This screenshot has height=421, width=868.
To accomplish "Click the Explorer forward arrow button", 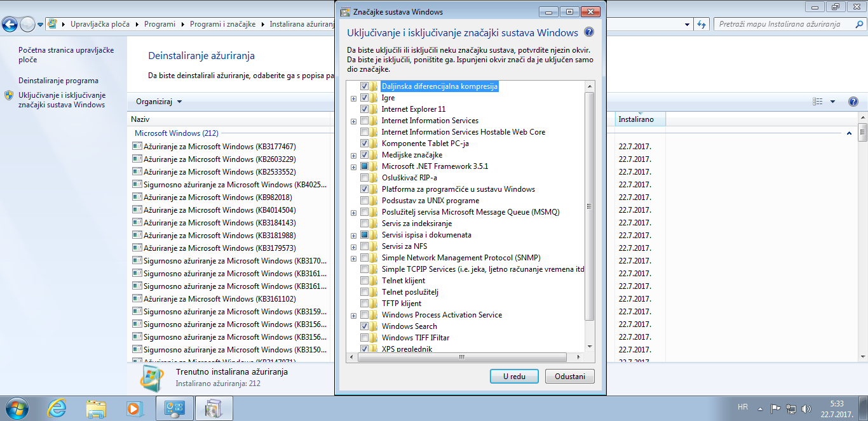I will tap(28, 24).
